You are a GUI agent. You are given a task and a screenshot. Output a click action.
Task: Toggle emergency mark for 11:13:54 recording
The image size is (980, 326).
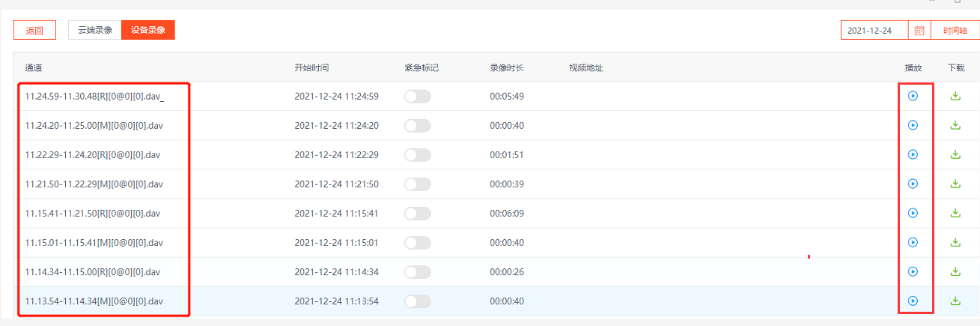point(418,301)
